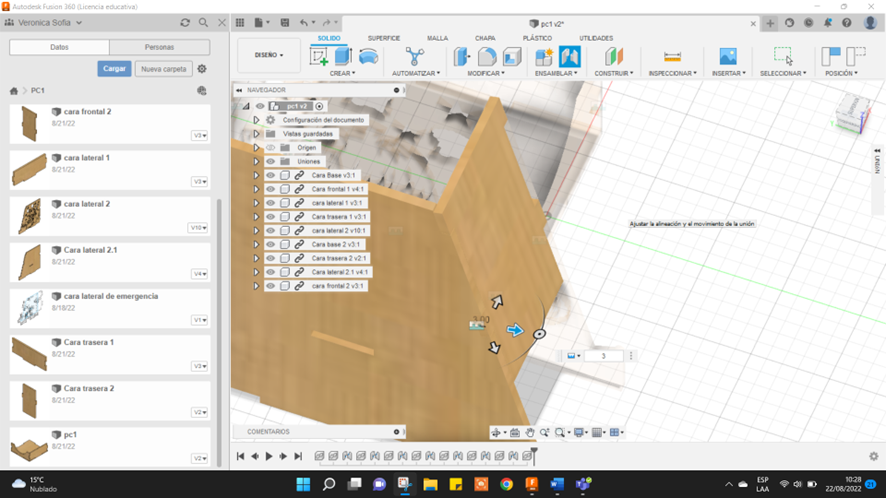Activate the pc1 v2 component radio button

(x=319, y=106)
